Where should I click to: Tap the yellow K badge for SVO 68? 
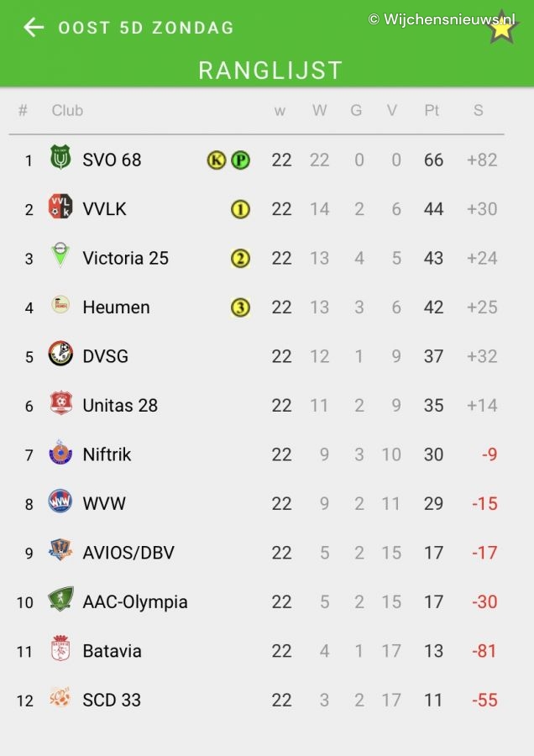point(217,160)
